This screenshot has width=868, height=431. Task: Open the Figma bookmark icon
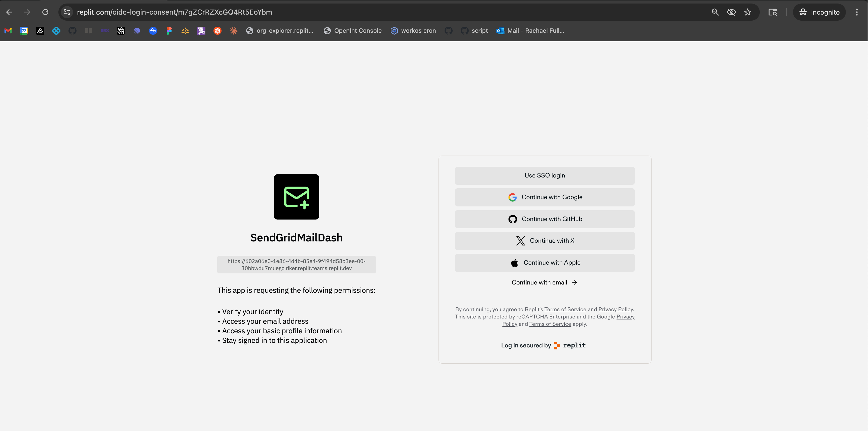click(x=169, y=31)
